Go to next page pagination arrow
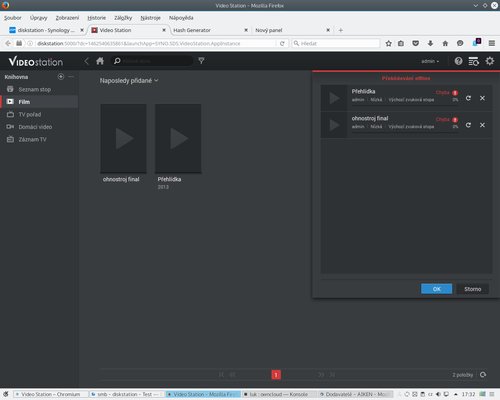Image resolution: width=500 pixels, height=400 pixels. pyautogui.click(x=321, y=375)
